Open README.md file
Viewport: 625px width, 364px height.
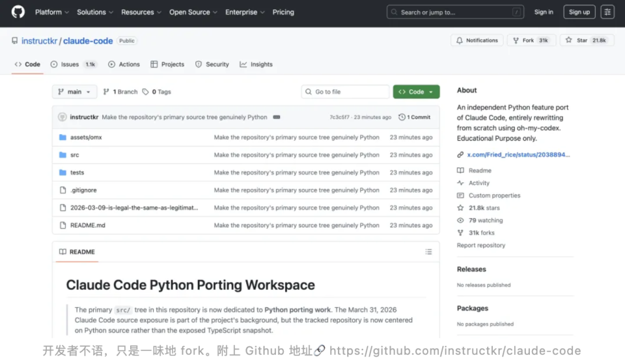88,225
